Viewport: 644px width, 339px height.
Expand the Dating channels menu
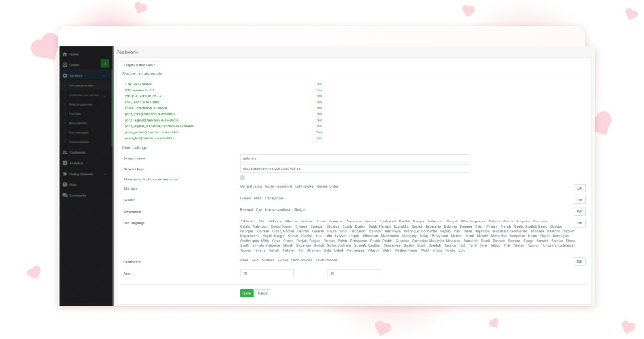click(x=105, y=174)
